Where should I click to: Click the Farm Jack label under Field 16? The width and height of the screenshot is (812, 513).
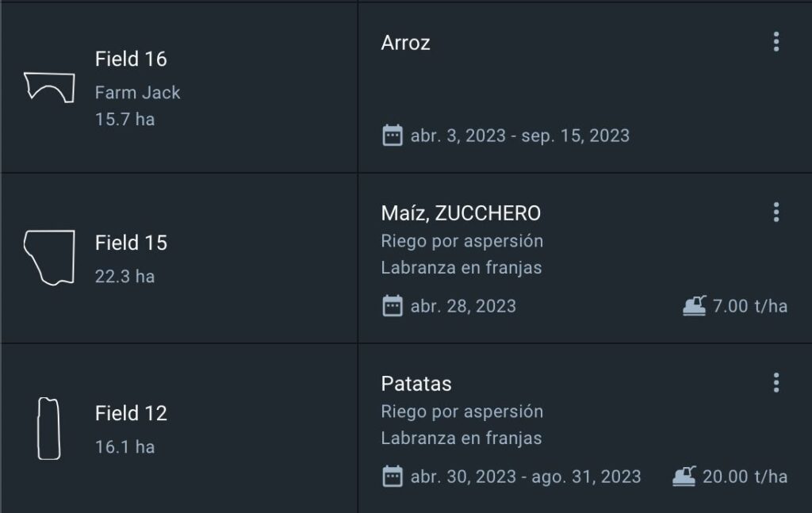coord(137,93)
